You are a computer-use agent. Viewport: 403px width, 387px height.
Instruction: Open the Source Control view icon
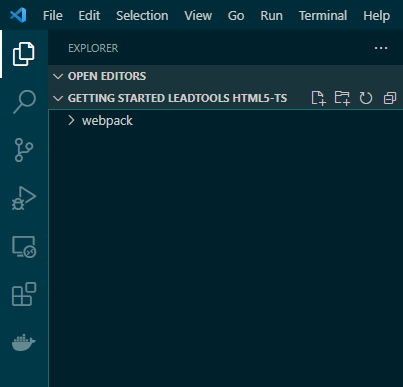(24, 150)
